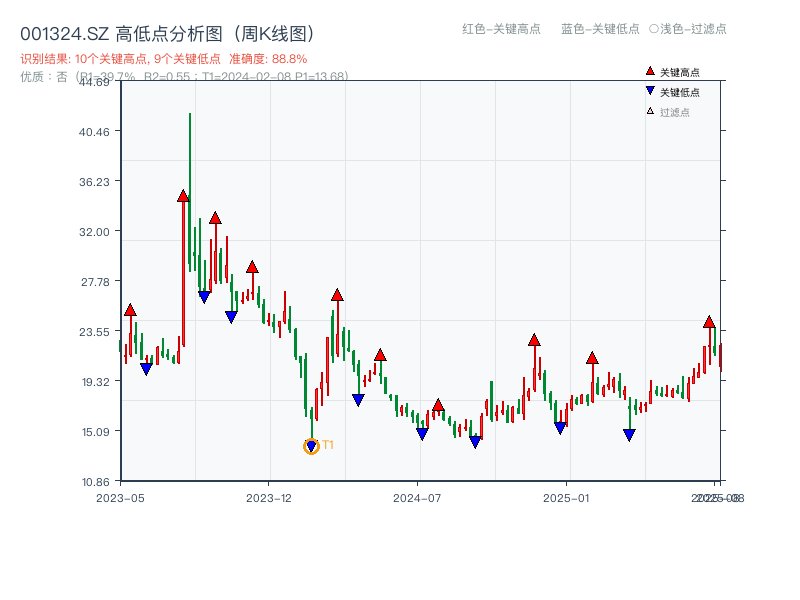Click the red triangle at the highest price peak
This screenshot has width=800, height=600.
[185, 196]
